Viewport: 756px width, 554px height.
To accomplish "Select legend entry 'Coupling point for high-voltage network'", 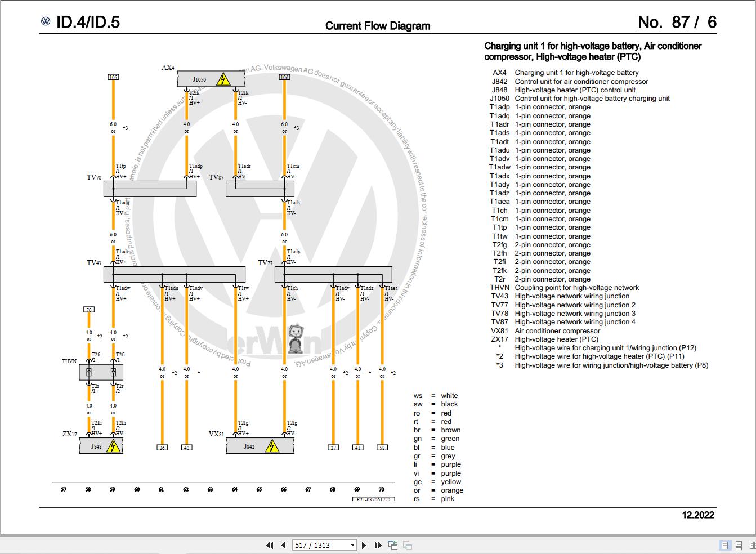I will 576,288.
